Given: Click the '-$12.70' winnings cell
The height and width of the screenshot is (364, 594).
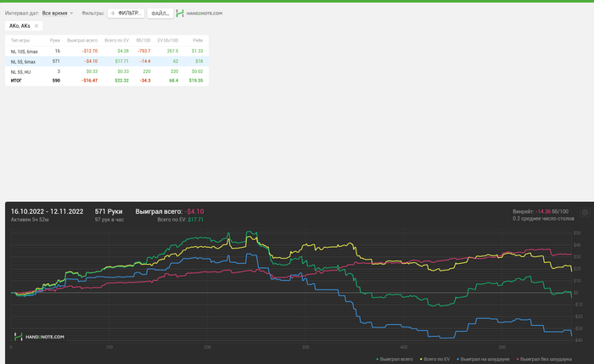Looking at the screenshot, I should tap(90, 51).
